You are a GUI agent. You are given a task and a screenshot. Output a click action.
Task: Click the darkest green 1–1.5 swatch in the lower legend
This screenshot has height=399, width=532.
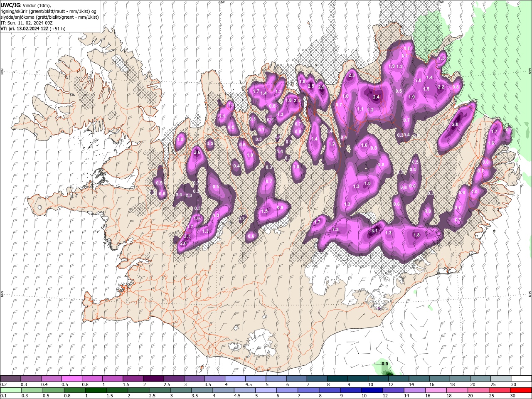96,390
